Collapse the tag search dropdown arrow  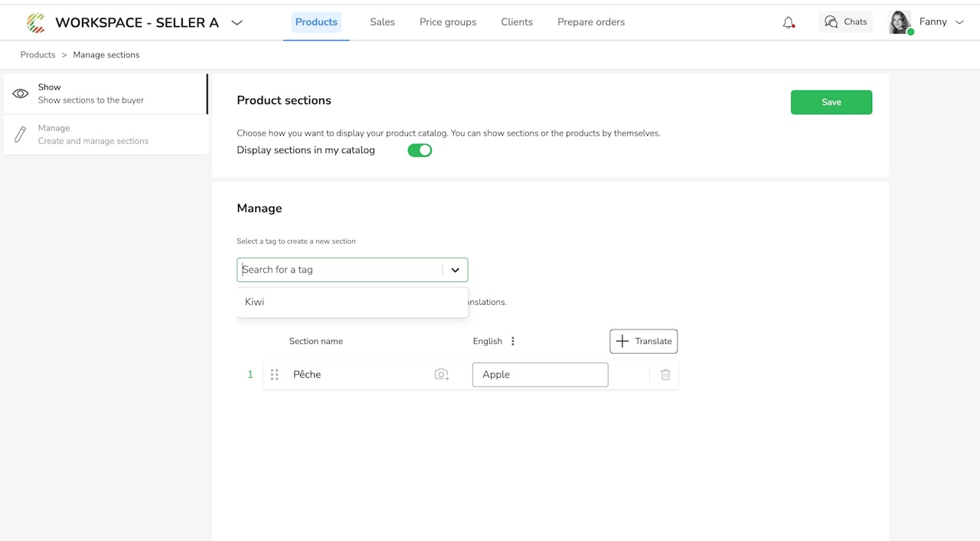pos(455,270)
